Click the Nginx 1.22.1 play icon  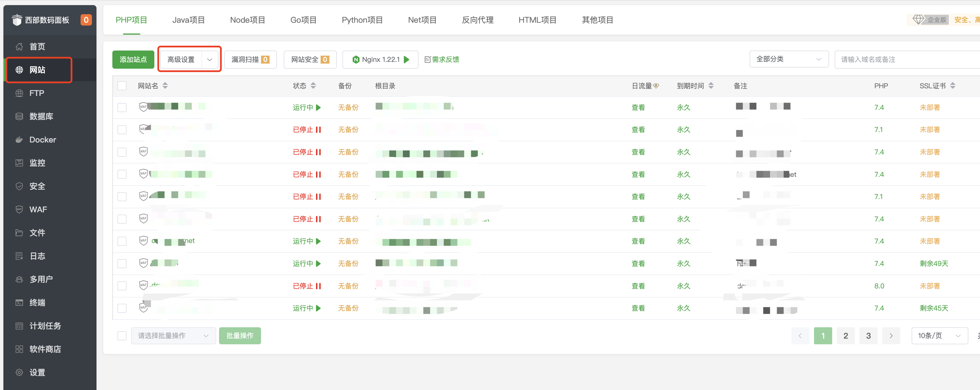pos(407,59)
